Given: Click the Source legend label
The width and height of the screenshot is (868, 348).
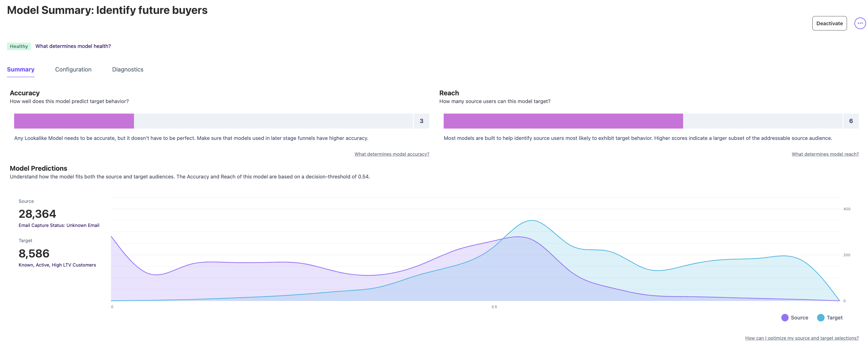Looking at the screenshot, I should coord(799,318).
